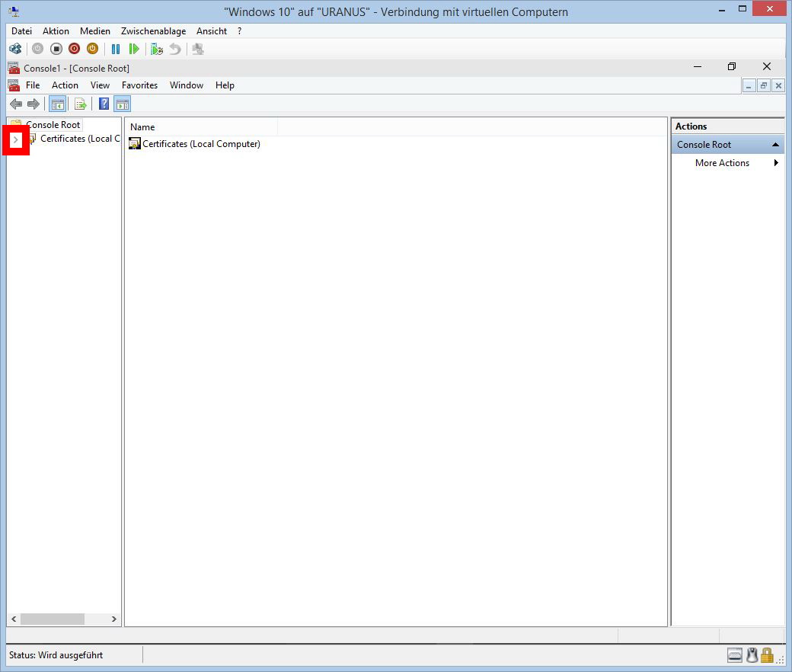Click the green Reset VM icon

tap(134, 49)
